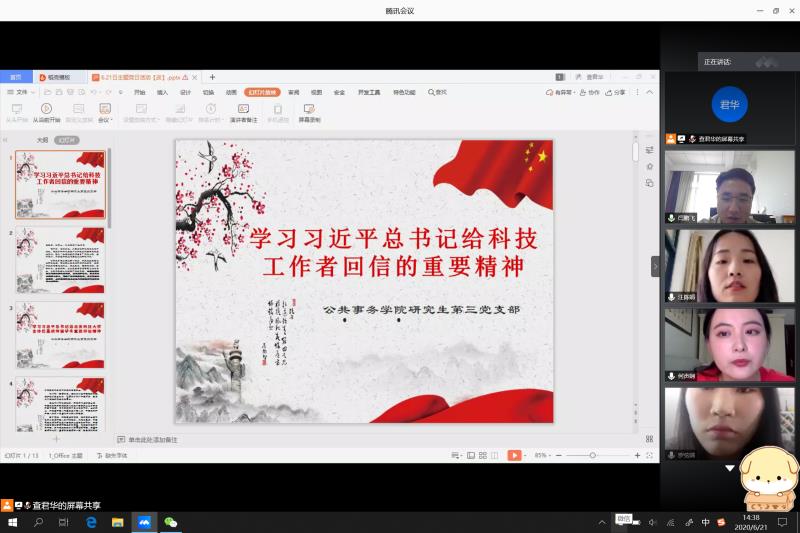The height and width of the screenshot is (533, 800).
Task: Click the zoom out minus icon
Action: 559,455
